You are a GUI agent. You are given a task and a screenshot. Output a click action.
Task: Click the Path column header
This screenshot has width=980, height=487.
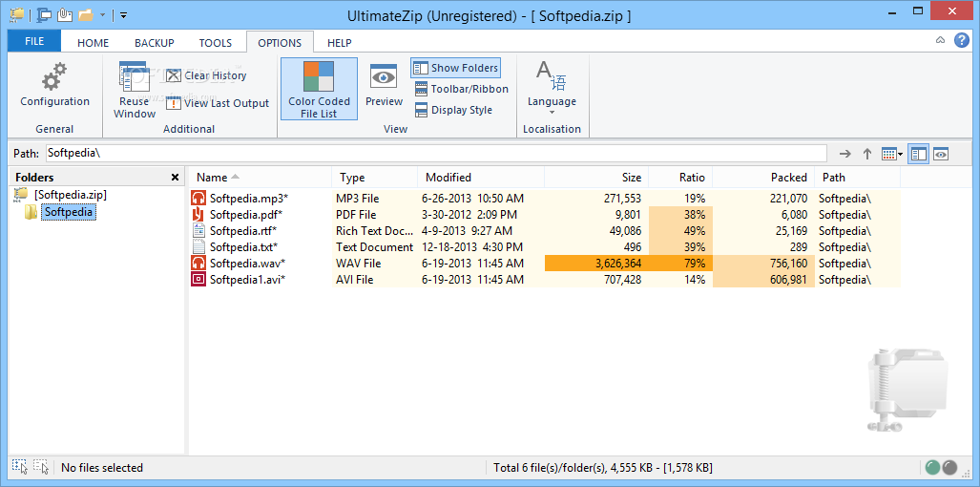pos(858,178)
